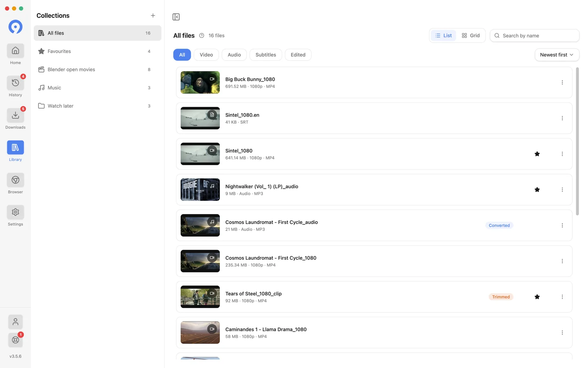Open Sintel_1080.en subtitle thumbnail
This screenshot has height=368, width=588.
pyautogui.click(x=200, y=118)
